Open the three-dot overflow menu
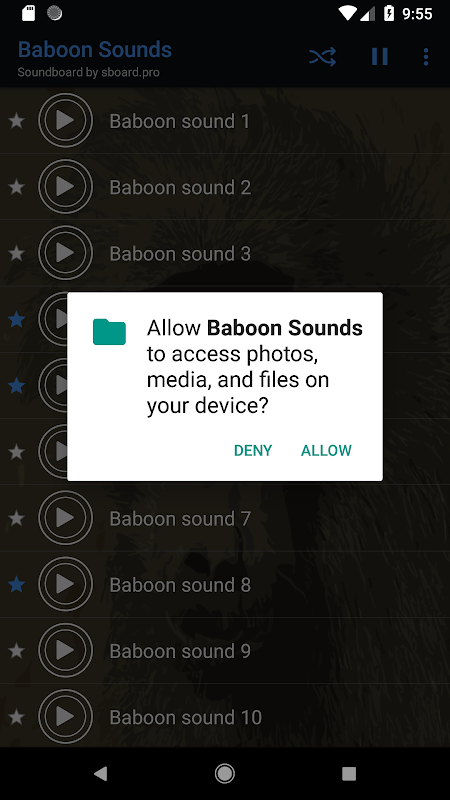 point(426,57)
